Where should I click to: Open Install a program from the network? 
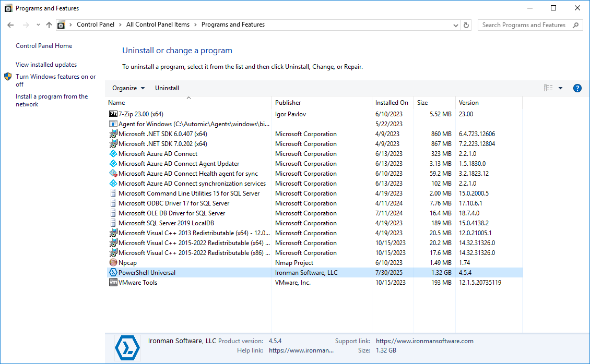(x=52, y=100)
